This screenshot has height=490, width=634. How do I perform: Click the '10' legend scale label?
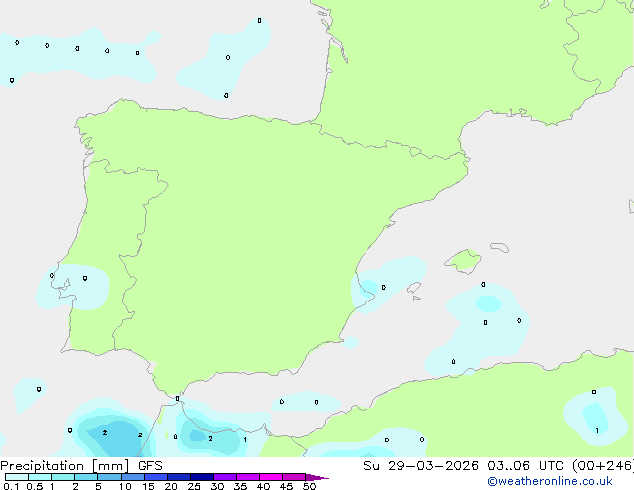click(x=125, y=486)
